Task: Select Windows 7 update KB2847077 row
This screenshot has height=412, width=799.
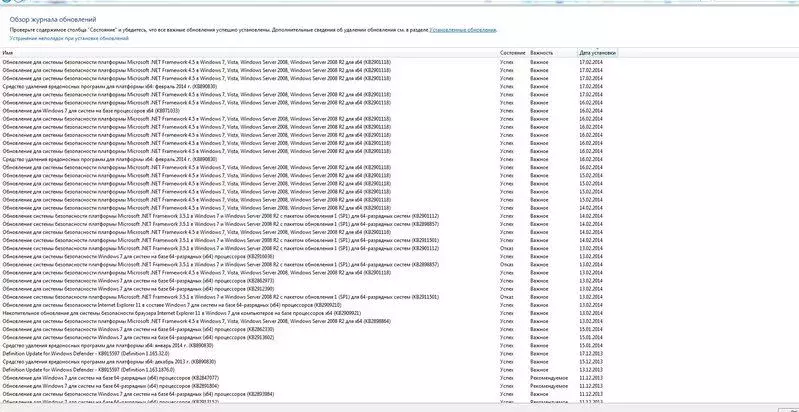Action: pos(309,378)
